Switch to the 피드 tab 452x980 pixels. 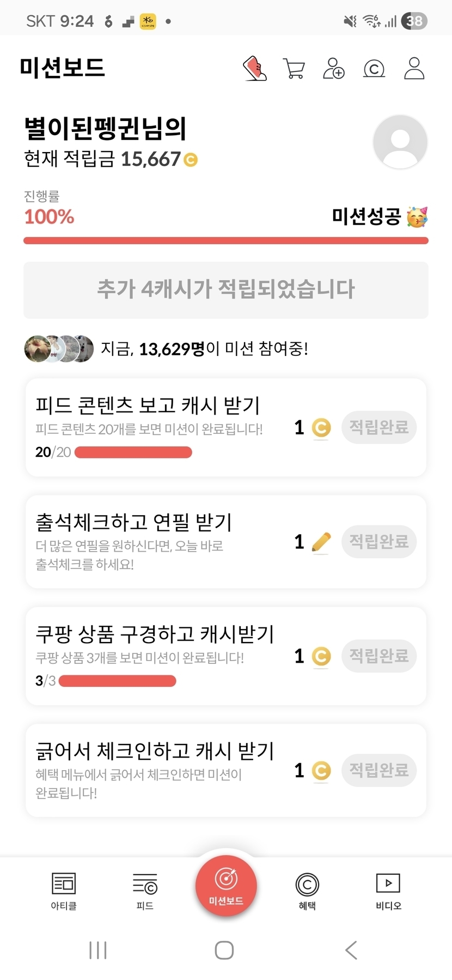[145, 891]
